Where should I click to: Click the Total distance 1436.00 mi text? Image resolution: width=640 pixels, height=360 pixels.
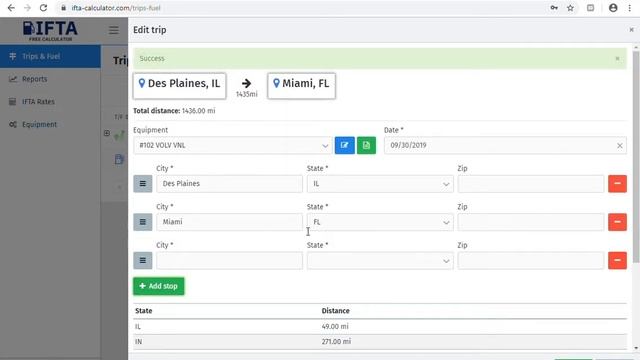174,111
